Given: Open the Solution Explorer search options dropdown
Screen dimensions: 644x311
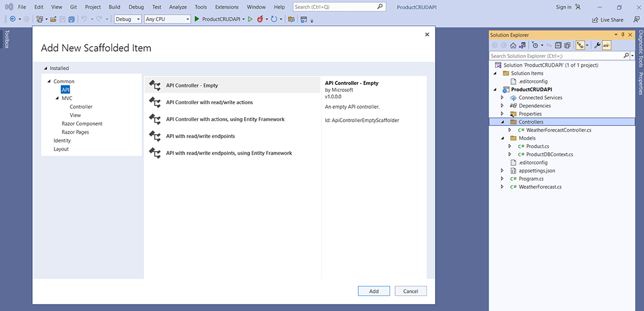Looking at the screenshot, I should click(632, 56).
